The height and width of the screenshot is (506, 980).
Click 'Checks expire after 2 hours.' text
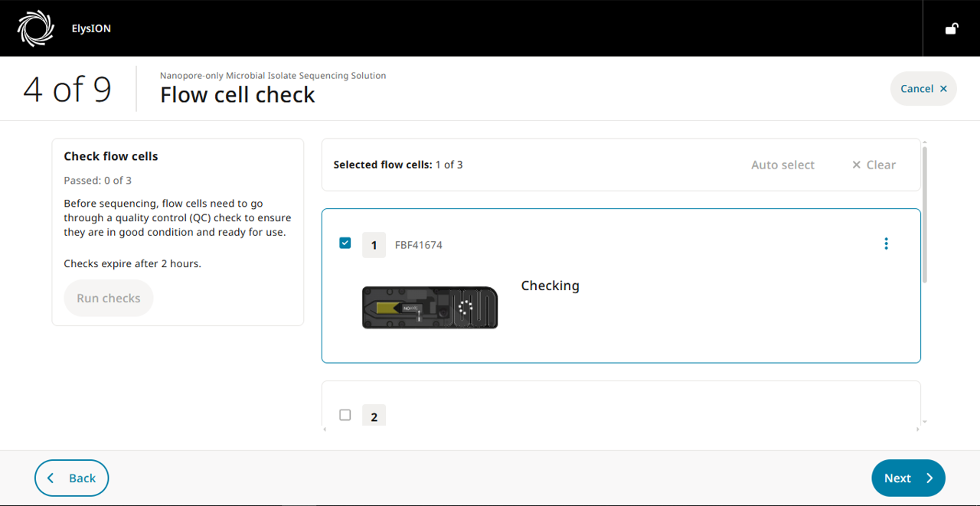[132, 263]
